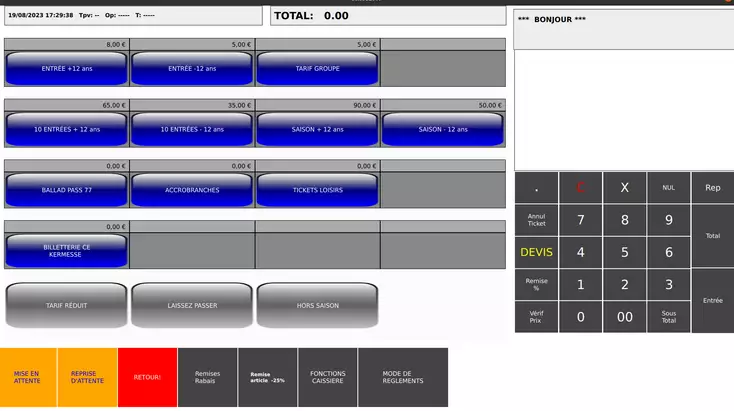Click the yellow DEVIS key

[x=537, y=253]
